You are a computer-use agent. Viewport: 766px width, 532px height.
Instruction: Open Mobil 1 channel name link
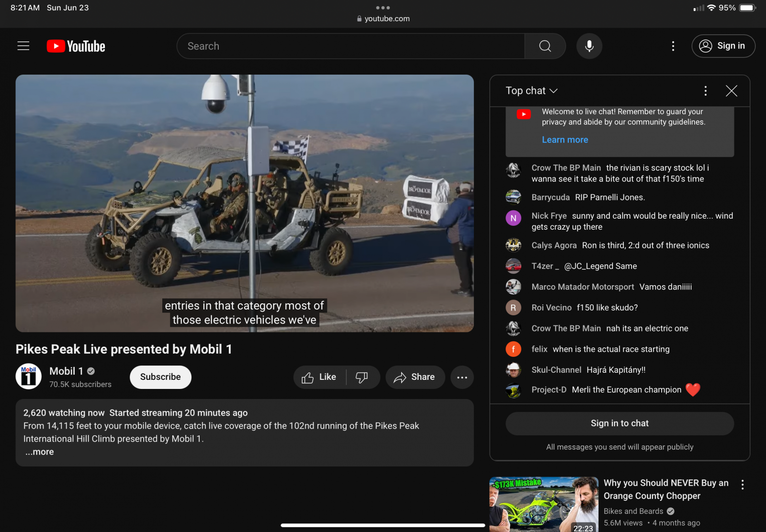[x=67, y=371]
